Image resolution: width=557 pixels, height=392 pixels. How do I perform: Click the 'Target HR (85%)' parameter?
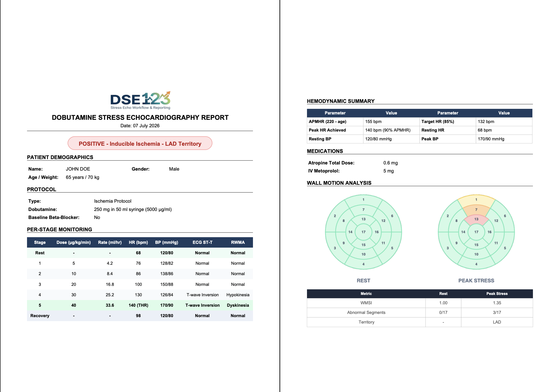click(x=438, y=121)
